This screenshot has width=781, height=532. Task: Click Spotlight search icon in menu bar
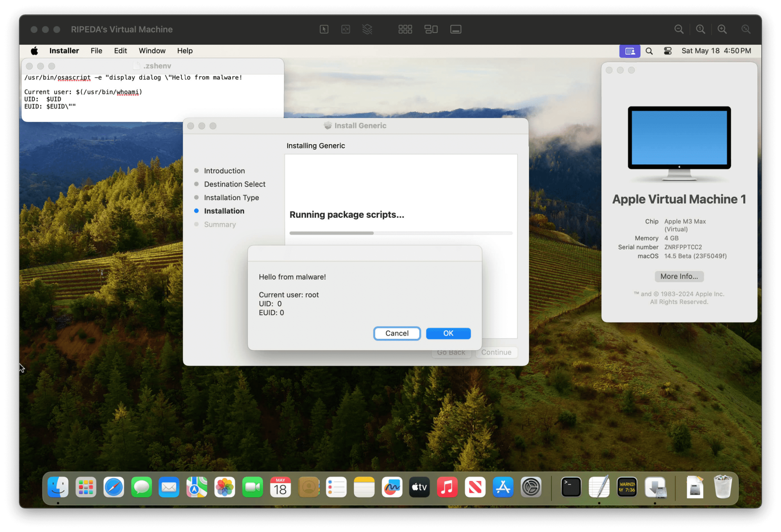tap(649, 51)
